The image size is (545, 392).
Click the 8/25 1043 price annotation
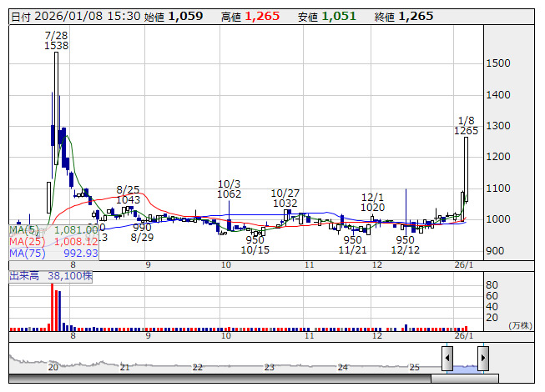(128, 194)
